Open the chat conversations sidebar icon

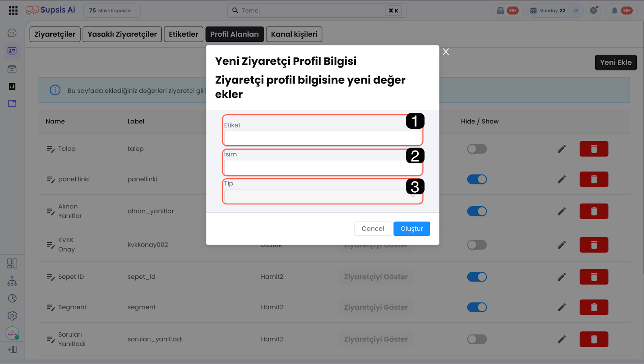[x=12, y=33]
